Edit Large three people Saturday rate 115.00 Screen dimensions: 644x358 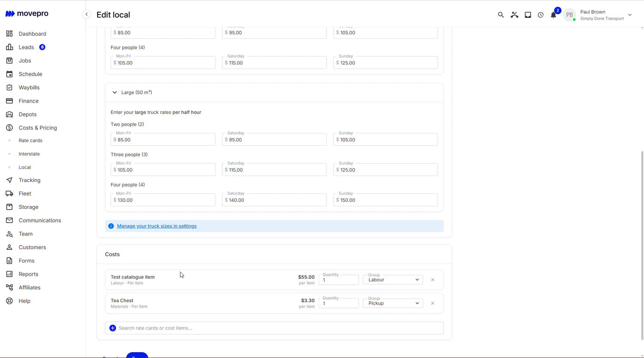tap(274, 170)
